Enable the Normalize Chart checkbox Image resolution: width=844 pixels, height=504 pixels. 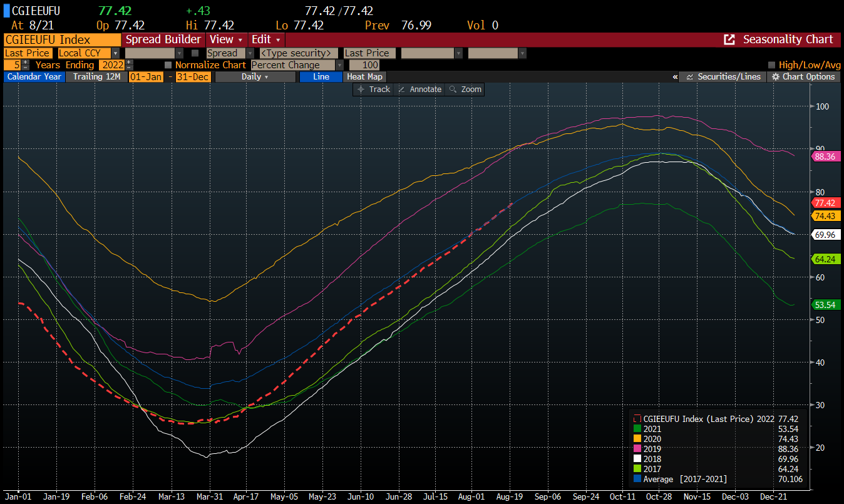coord(168,65)
